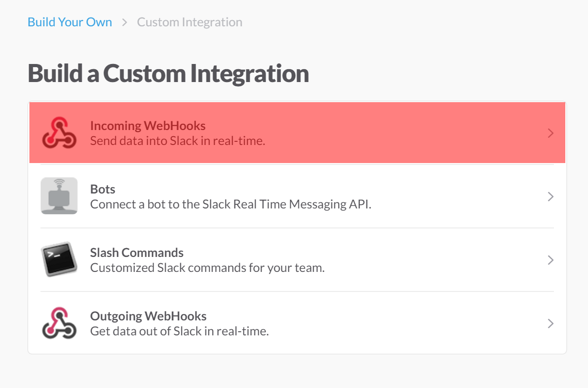Image resolution: width=588 pixels, height=388 pixels.
Task: Open the Incoming WebHooks title
Action: 148,125
